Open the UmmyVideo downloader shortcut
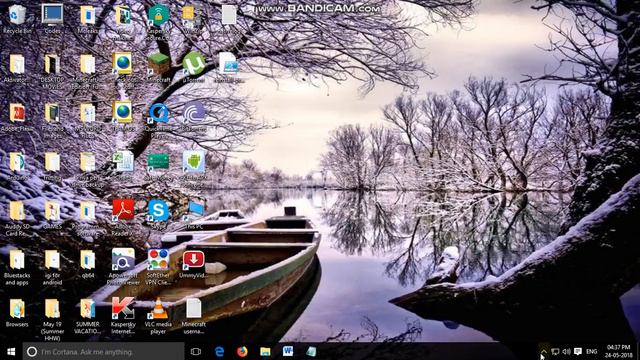The width and height of the screenshot is (640, 360). (x=193, y=264)
